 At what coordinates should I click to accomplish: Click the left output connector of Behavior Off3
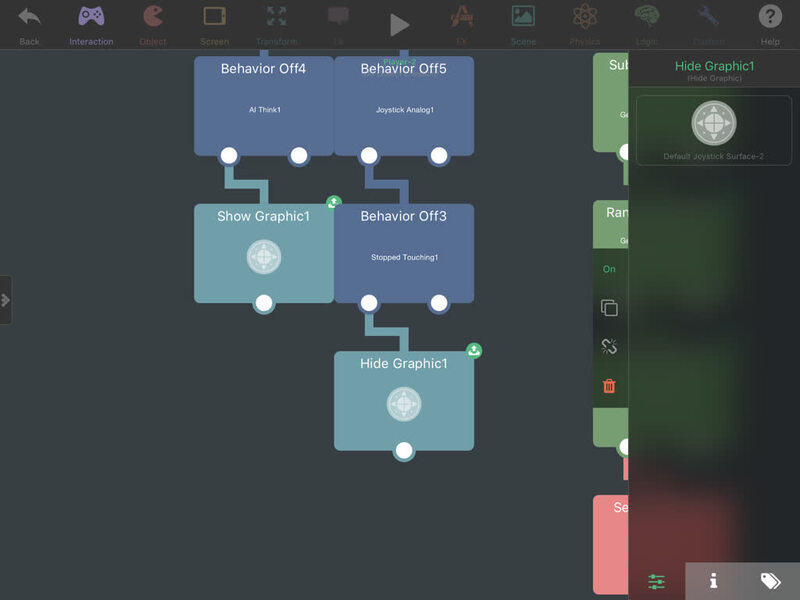click(369, 303)
